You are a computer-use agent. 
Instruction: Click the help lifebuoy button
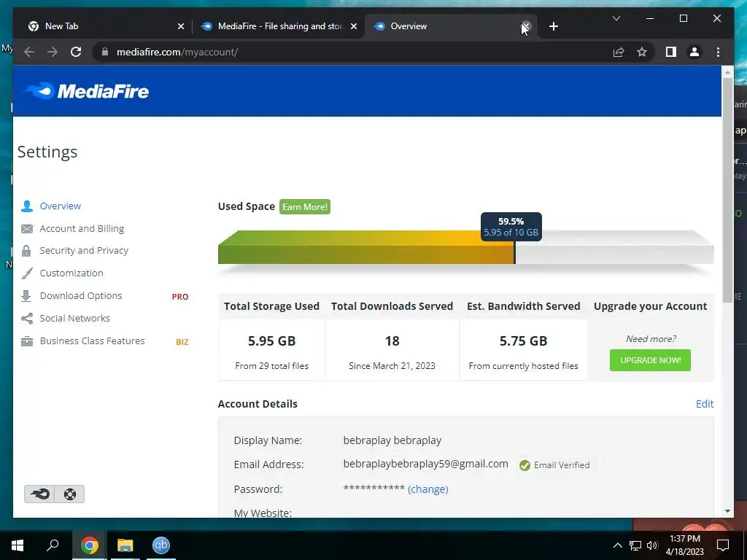69,494
